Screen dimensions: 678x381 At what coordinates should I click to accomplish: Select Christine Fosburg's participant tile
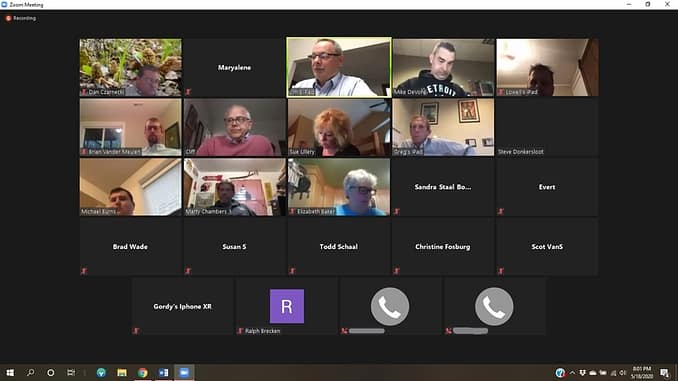[443, 247]
